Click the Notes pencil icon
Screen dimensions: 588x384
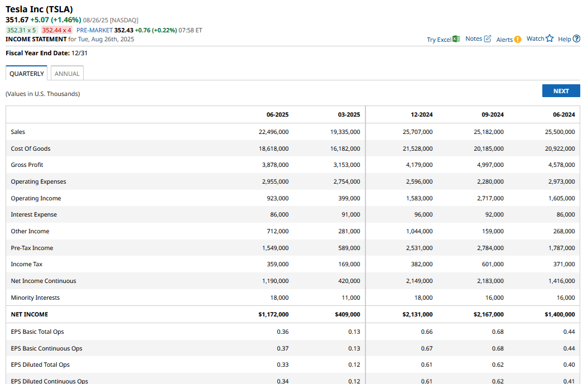point(488,39)
